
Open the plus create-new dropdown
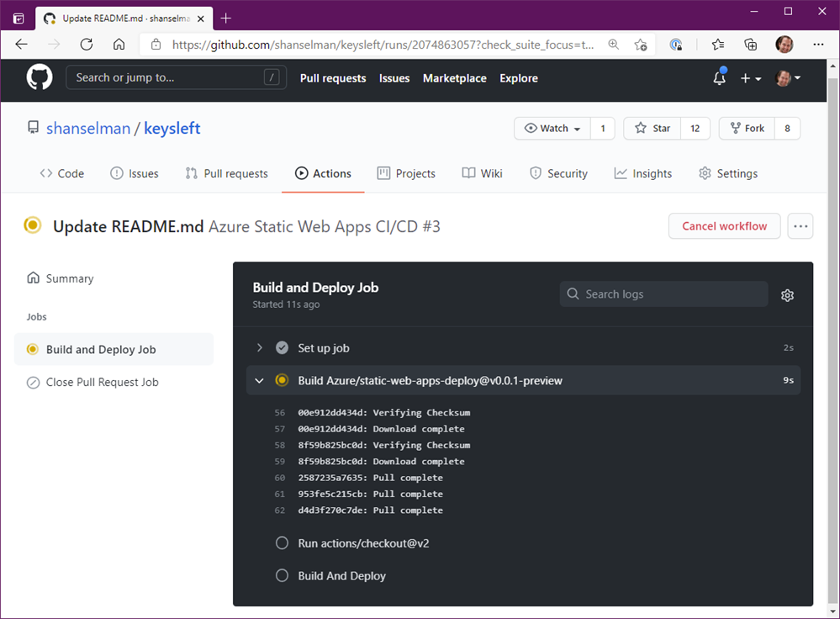point(751,79)
